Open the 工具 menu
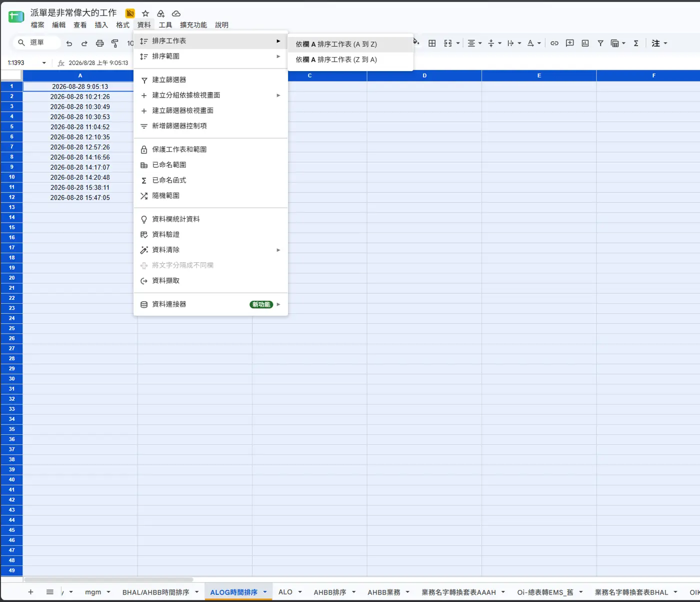The width and height of the screenshot is (700, 602). pyautogui.click(x=165, y=25)
